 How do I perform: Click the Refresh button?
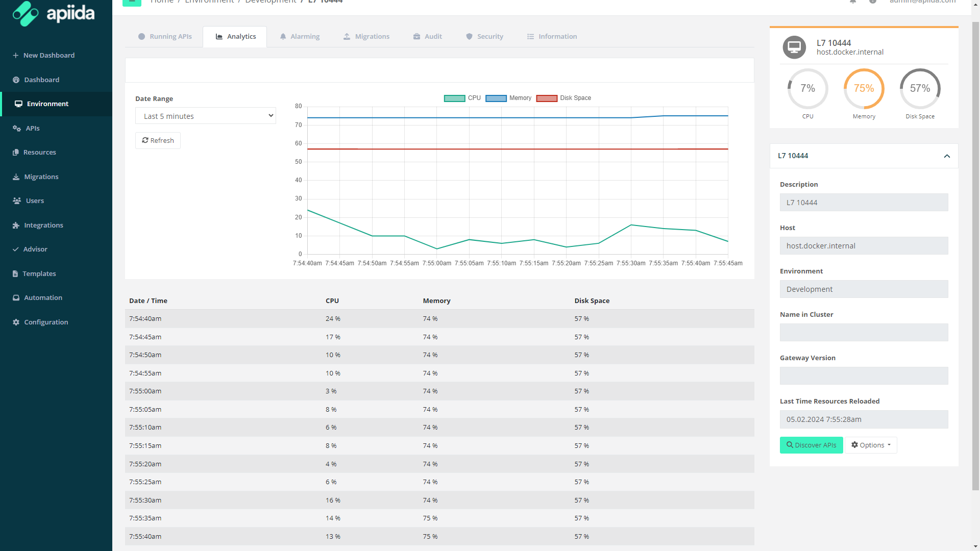(x=158, y=140)
